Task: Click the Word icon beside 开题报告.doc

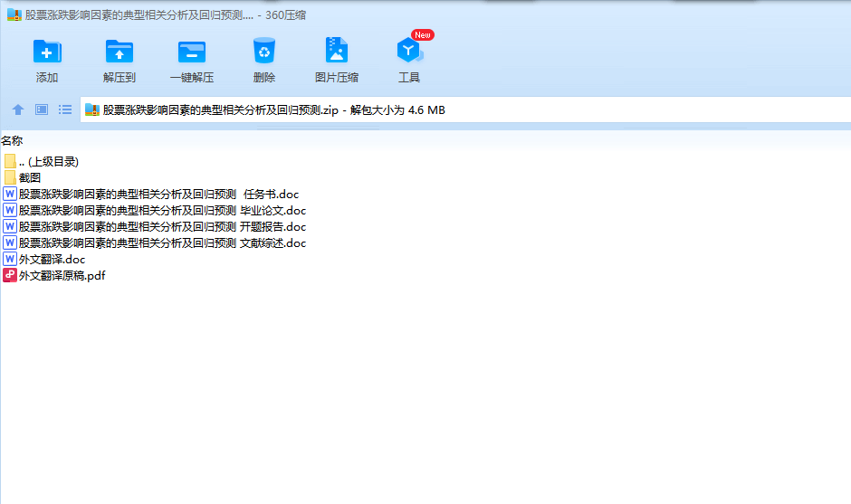Action: coord(10,226)
